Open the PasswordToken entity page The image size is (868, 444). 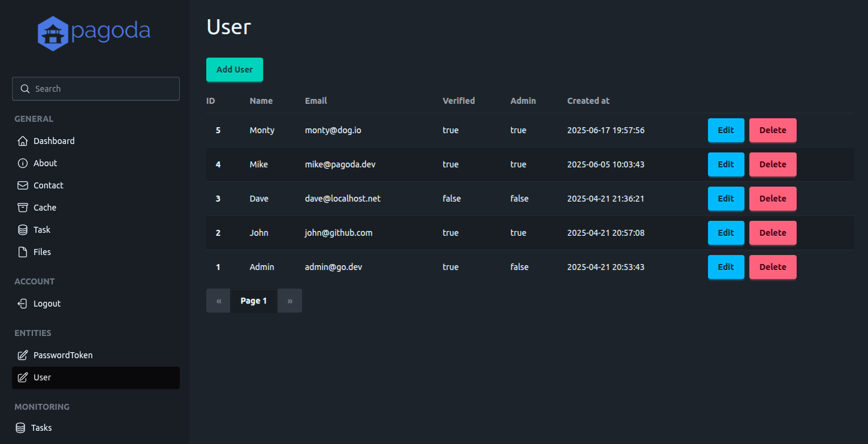click(63, 355)
